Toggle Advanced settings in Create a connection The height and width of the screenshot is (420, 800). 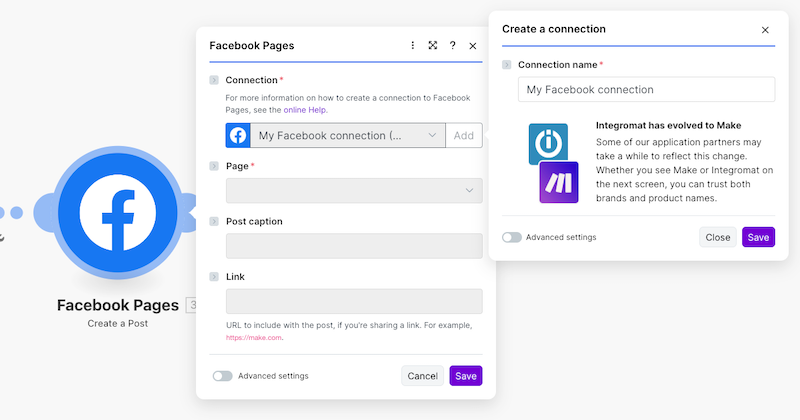[x=512, y=237]
